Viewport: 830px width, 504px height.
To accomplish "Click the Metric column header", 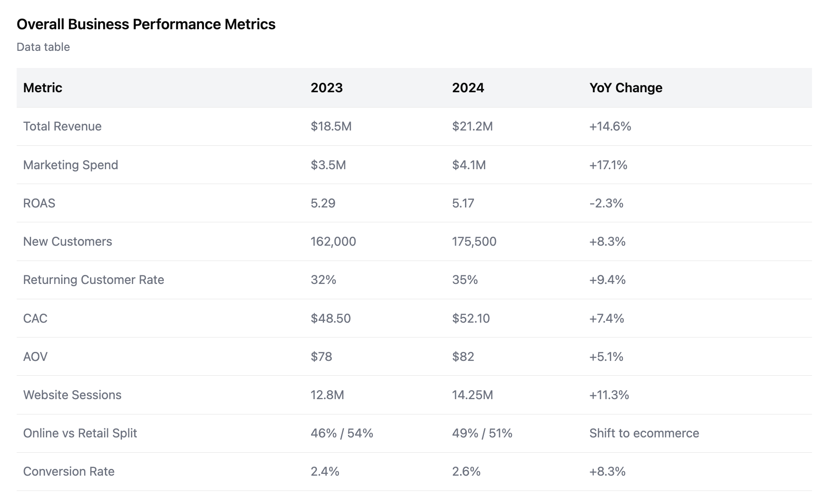I will point(43,88).
